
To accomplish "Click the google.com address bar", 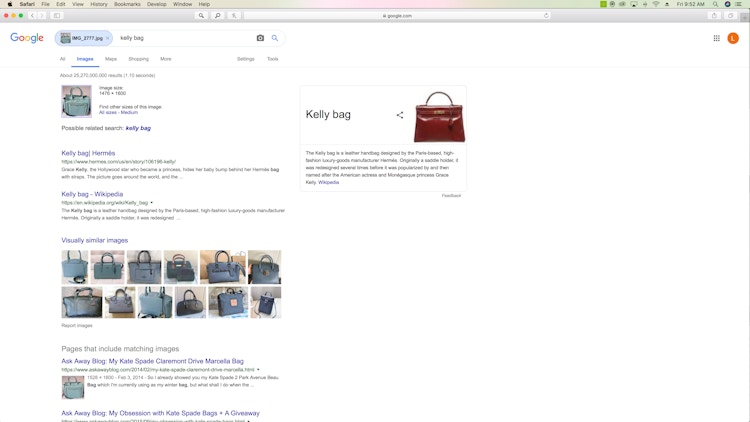I will coord(397,15).
